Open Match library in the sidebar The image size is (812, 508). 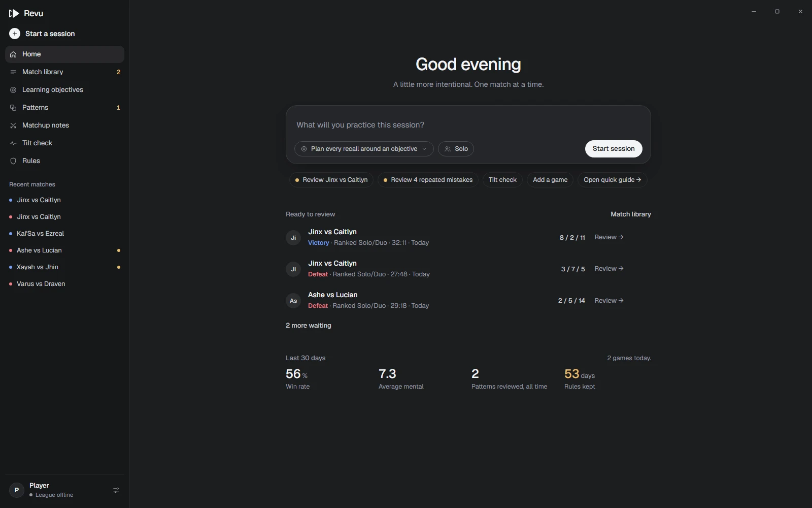tap(64, 72)
